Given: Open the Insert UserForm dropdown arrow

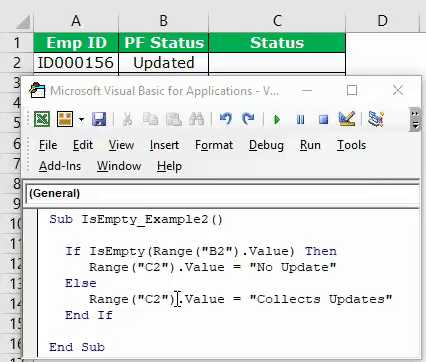Looking at the screenshot, I should tap(81, 119).
